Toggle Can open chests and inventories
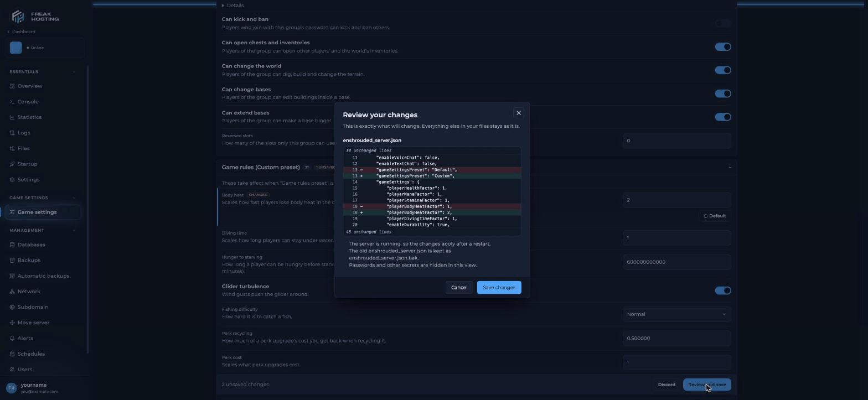 pos(723,47)
